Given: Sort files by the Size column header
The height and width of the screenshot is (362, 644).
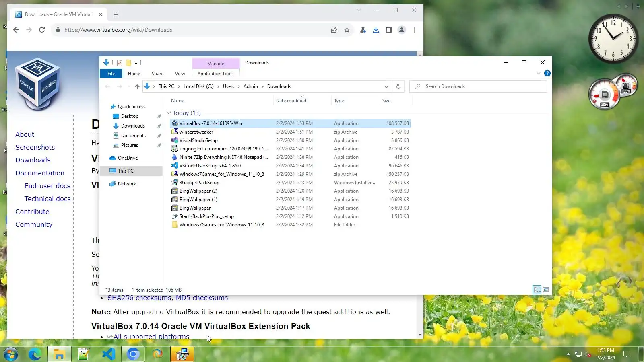Looking at the screenshot, I should click(395, 101).
